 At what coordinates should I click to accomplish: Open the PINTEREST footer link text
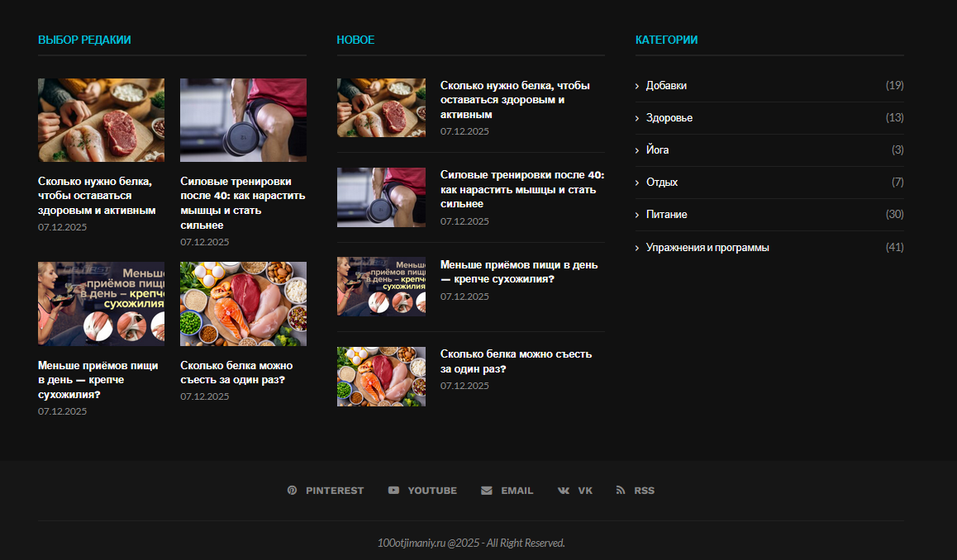pyautogui.click(x=335, y=491)
